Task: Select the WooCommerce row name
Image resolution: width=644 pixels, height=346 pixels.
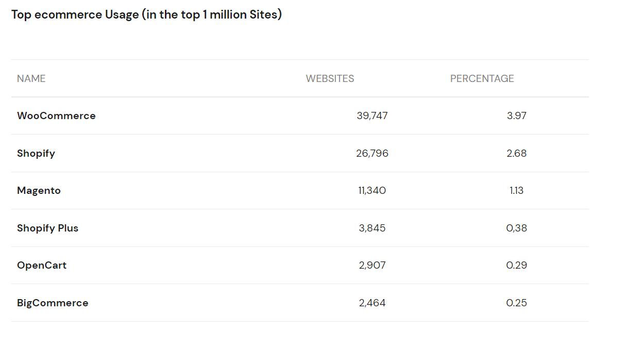Action: (x=56, y=116)
